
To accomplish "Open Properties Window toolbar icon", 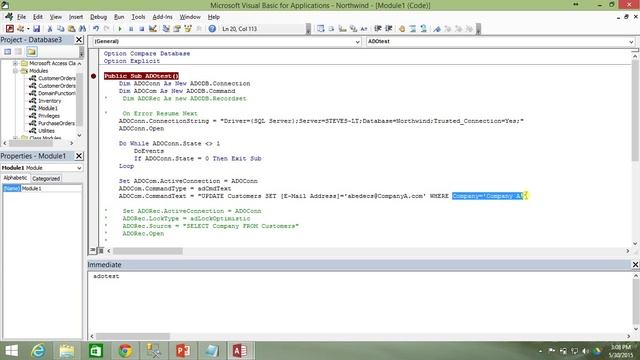I will pyautogui.click(x=177, y=29).
